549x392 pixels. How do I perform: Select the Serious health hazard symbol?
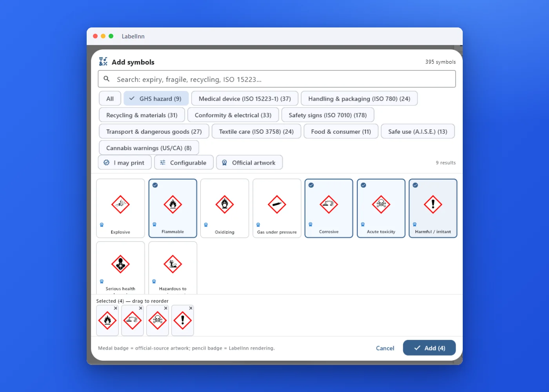(120, 268)
